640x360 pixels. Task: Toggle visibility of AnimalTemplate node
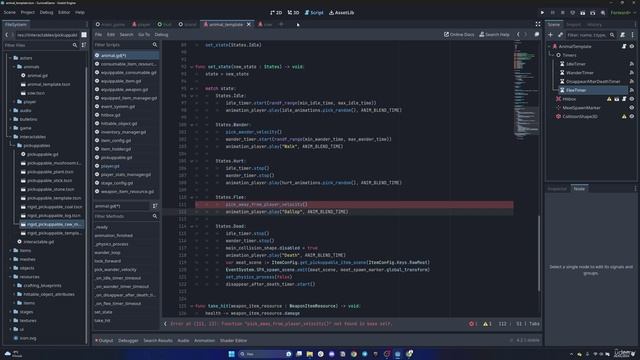(632, 47)
